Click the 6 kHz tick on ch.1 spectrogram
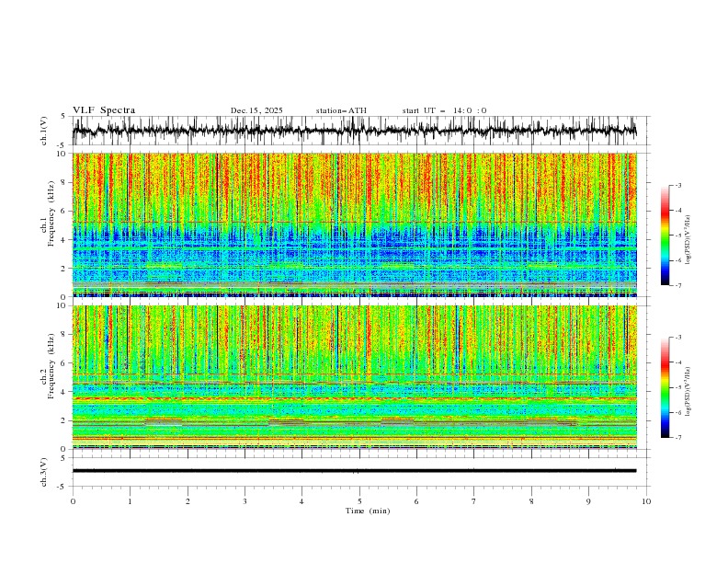728x563 pixels. pyautogui.click(x=65, y=211)
